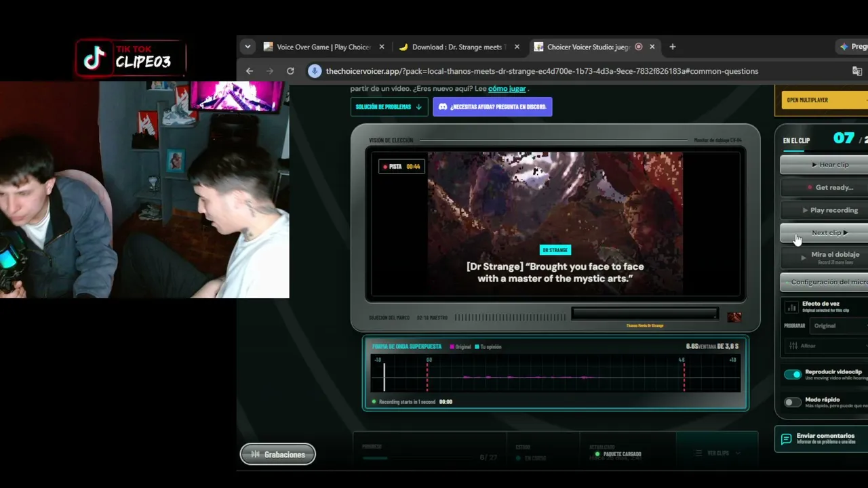Close the Download Dr. Strange tab

(x=517, y=47)
